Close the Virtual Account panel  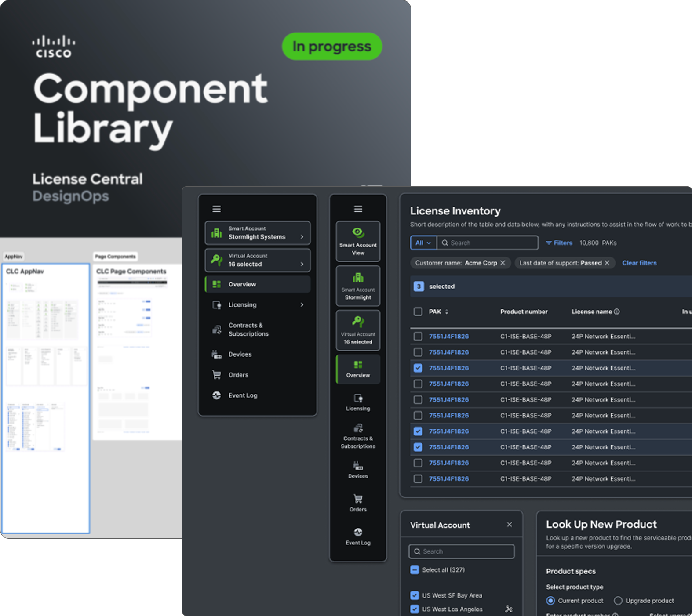coord(510,525)
